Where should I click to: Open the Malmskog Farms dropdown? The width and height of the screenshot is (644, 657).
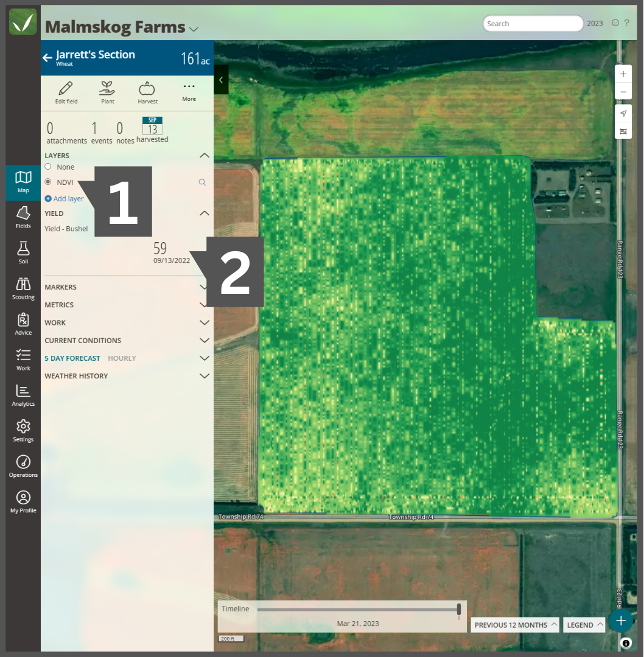click(194, 29)
